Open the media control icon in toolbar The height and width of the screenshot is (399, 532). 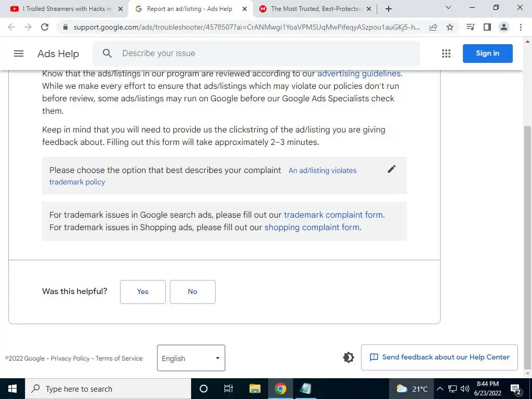(470, 27)
